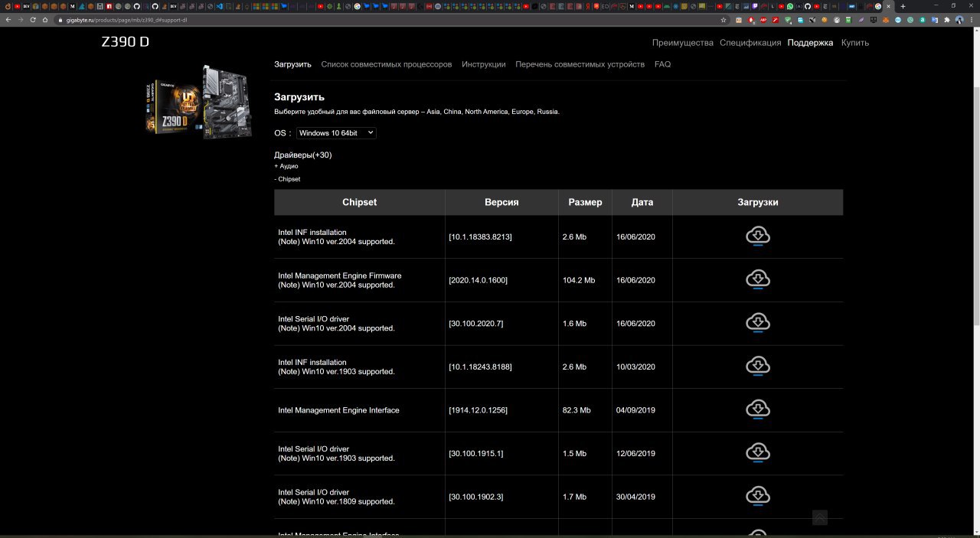
Task: Click the Загрузки column header
Action: click(x=758, y=202)
